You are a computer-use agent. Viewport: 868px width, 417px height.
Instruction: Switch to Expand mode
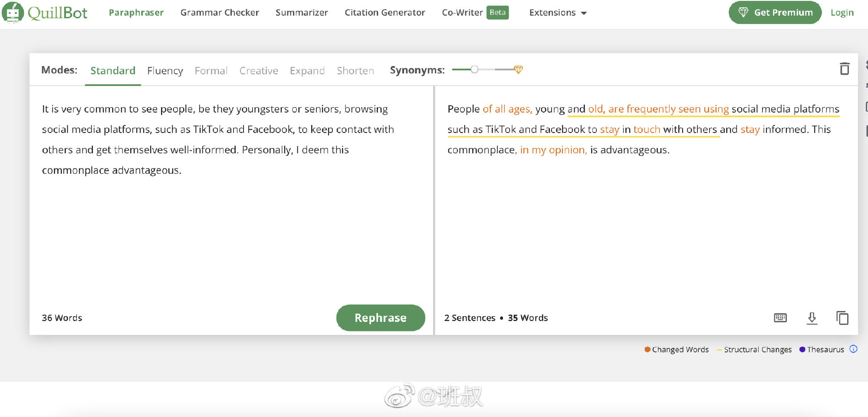click(307, 70)
